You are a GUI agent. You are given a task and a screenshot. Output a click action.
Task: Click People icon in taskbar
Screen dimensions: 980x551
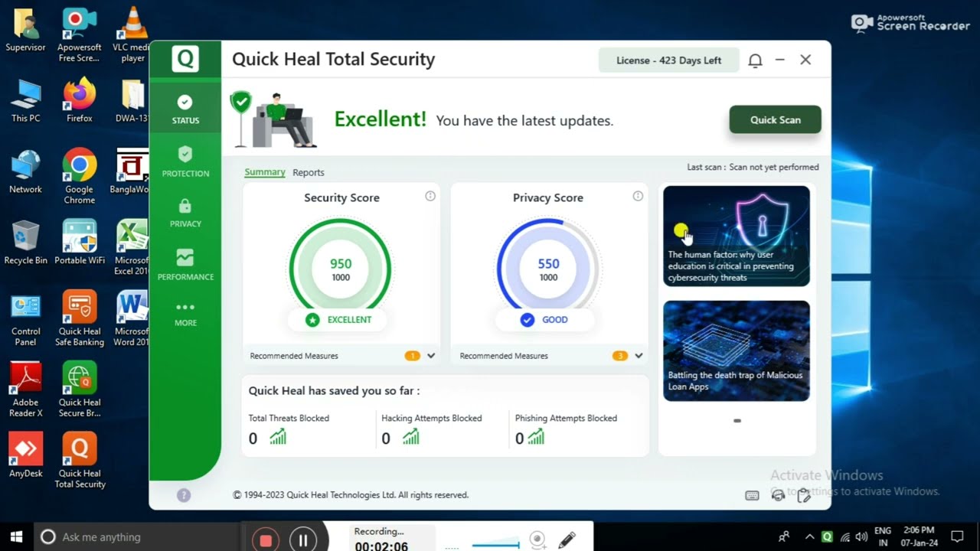tap(784, 536)
